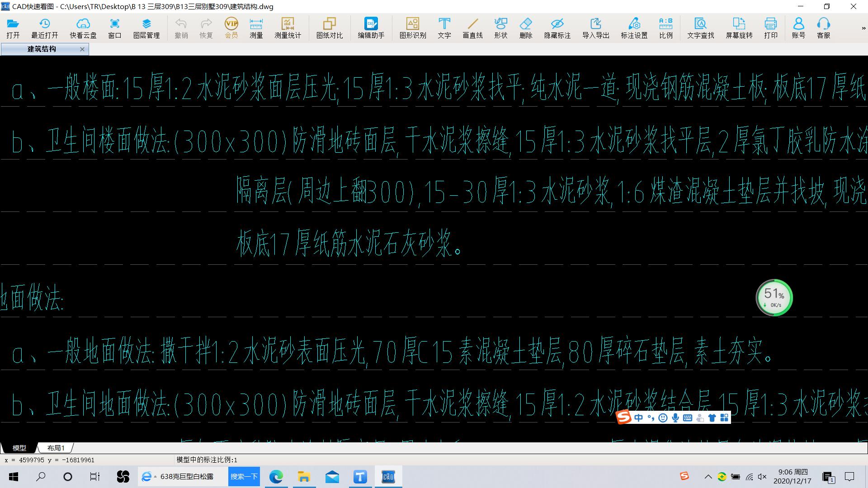This screenshot has height=488, width=868.
Task: Open the CAD app taskbar icon
Action: 388,477
